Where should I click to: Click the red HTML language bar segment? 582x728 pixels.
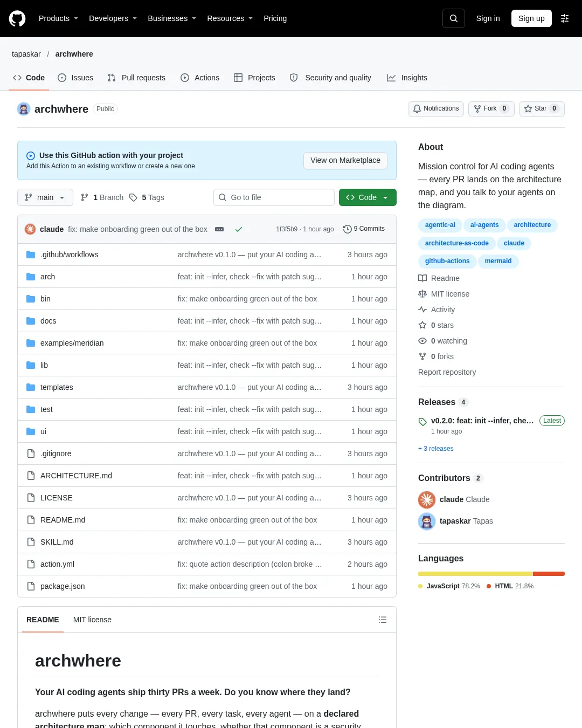(x=549, y=574)
